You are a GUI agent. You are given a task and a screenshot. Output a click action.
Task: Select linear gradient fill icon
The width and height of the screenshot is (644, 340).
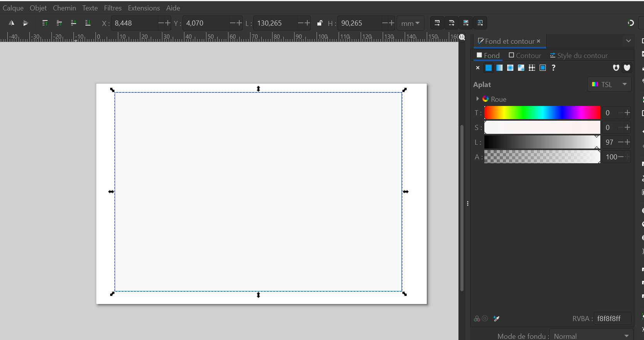[x=499, y=68]
